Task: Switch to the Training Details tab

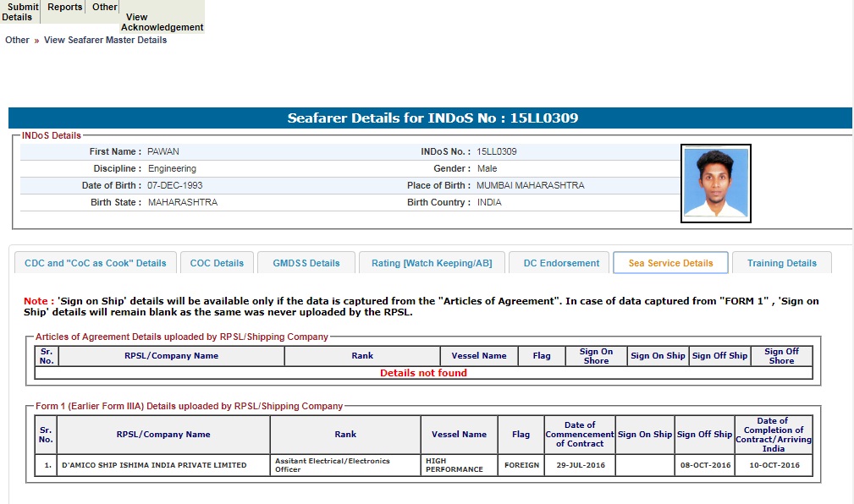Action: [781, 263]
